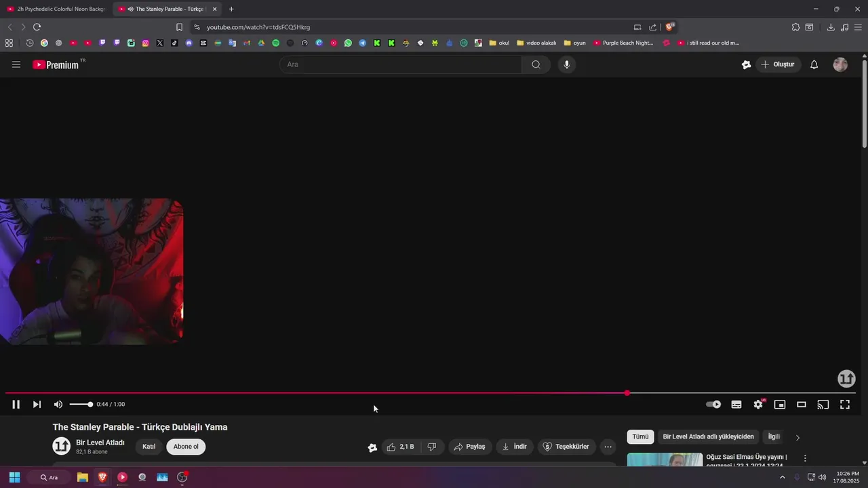Image resolution: width=868 pixels, height=488 pixels.
Task: Toggle subtitles/closed captions
Action: coord(736,405)
